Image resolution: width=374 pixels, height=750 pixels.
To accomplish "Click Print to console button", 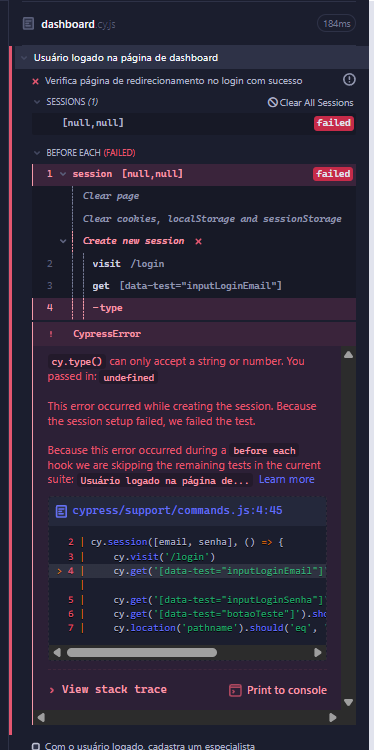I will (278, 690).
